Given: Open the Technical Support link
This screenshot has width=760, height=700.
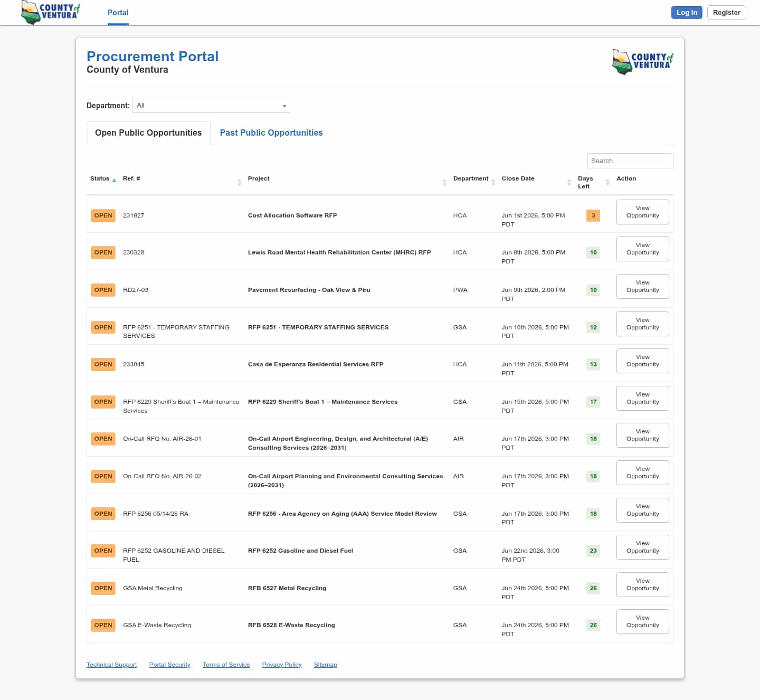Looking at the screenshot, I should coord(111,665).
